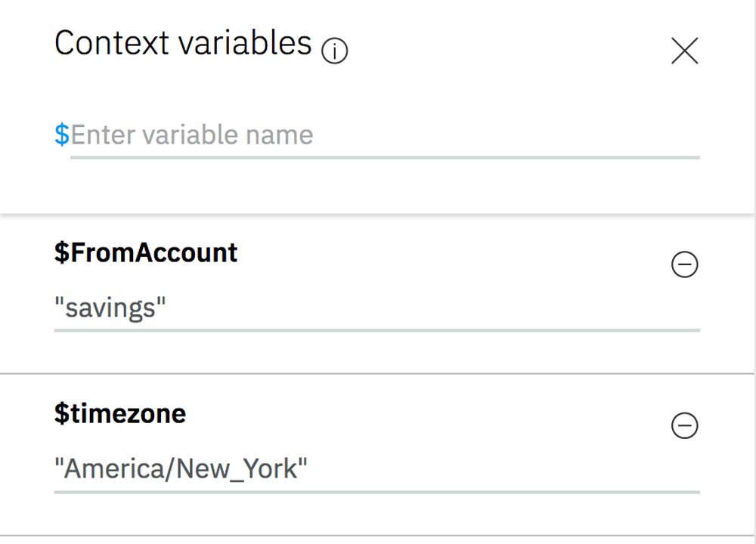Remove the $timezone variable
The height and width of the screenshot is (544, 756).
pyautogui.click(x=684, y=426)
